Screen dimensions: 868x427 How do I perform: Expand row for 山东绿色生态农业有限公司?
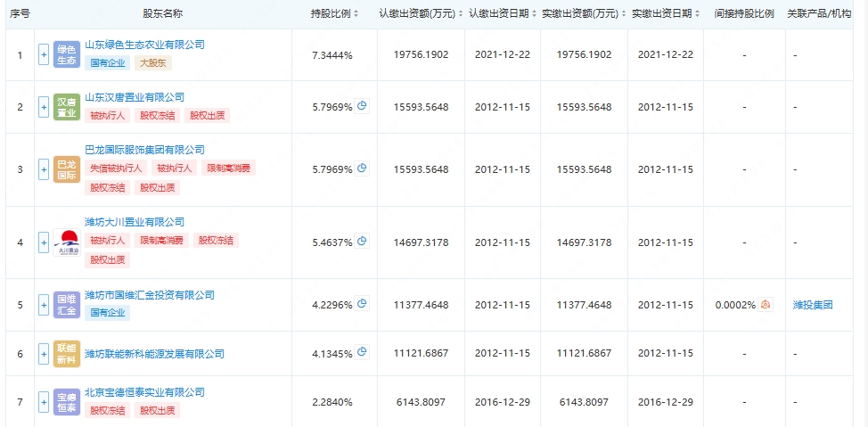point(44,55)
